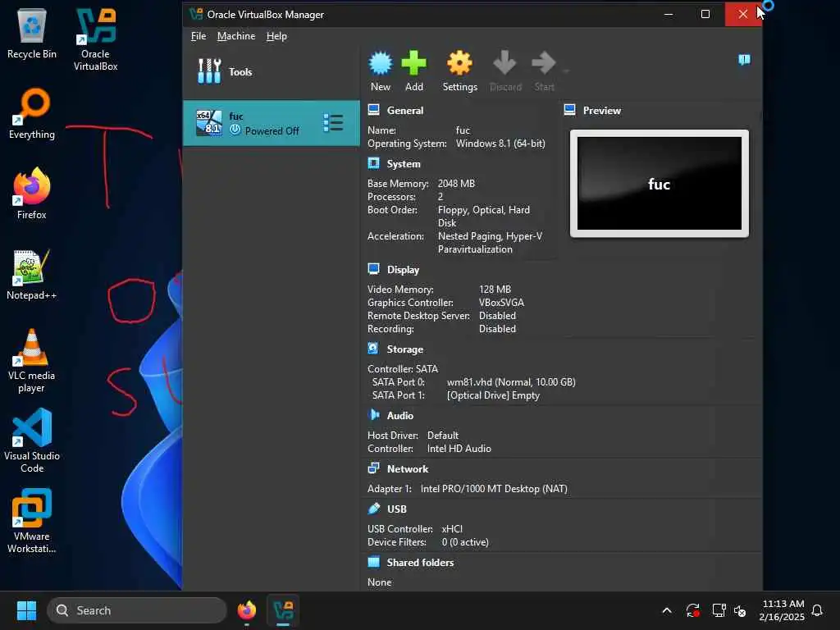Click the Storage section header
Viewport: 840px width, 630px height.
(x=405, y=349)
